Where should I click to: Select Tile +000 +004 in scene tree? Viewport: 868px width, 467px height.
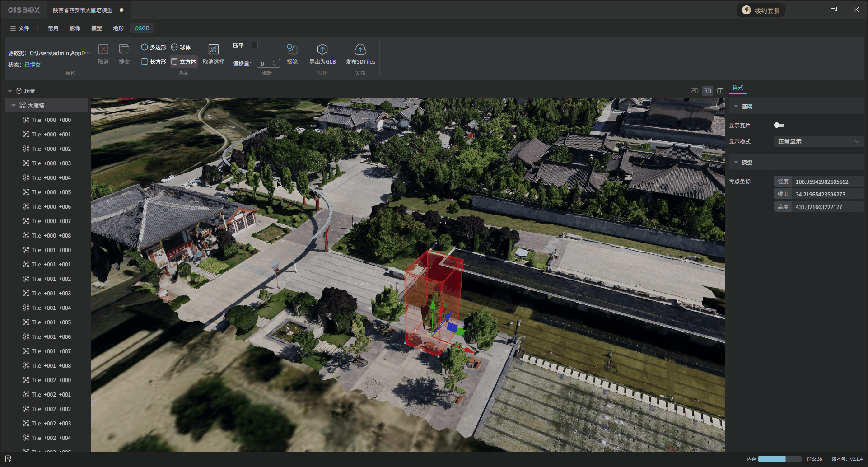51,177
